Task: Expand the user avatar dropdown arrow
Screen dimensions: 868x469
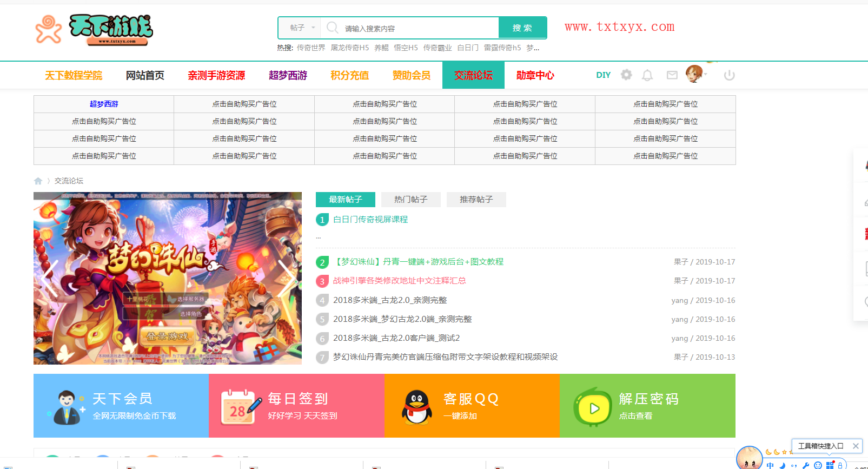Action: pyautogui.click(x=705, y=74)
